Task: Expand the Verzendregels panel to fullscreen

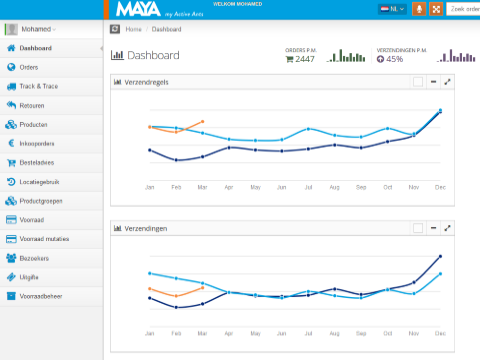Action: [x=447, y=82]
